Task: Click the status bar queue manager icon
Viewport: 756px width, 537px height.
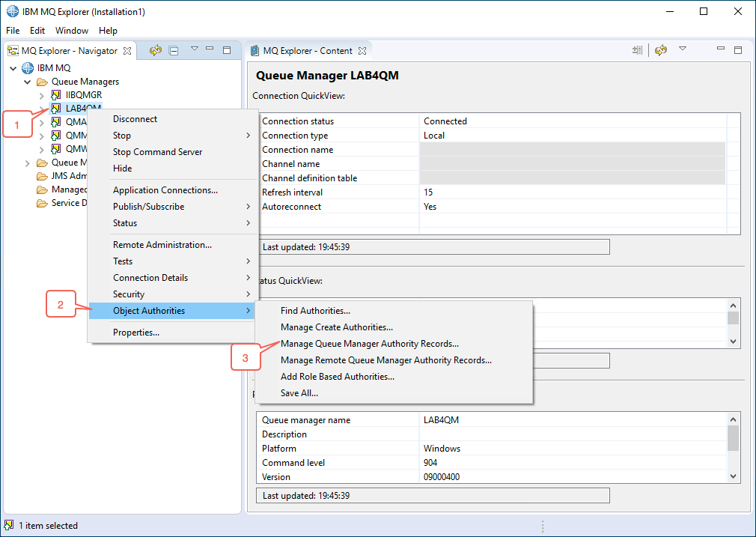Action: click(8, 526)
